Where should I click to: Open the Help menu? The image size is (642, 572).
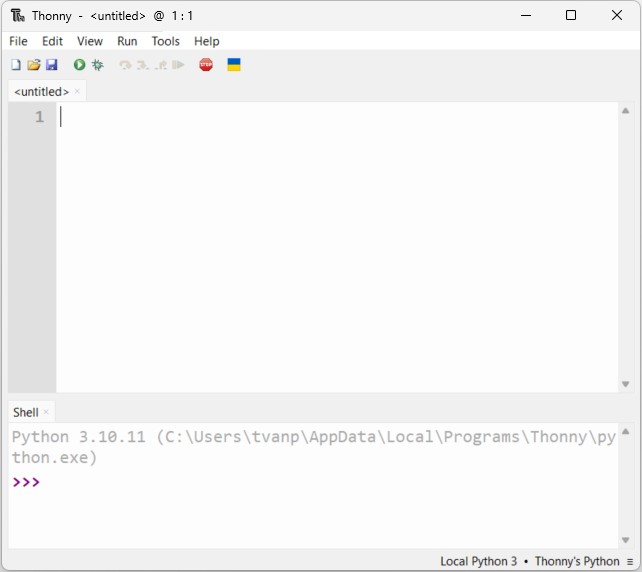[207, 41]
